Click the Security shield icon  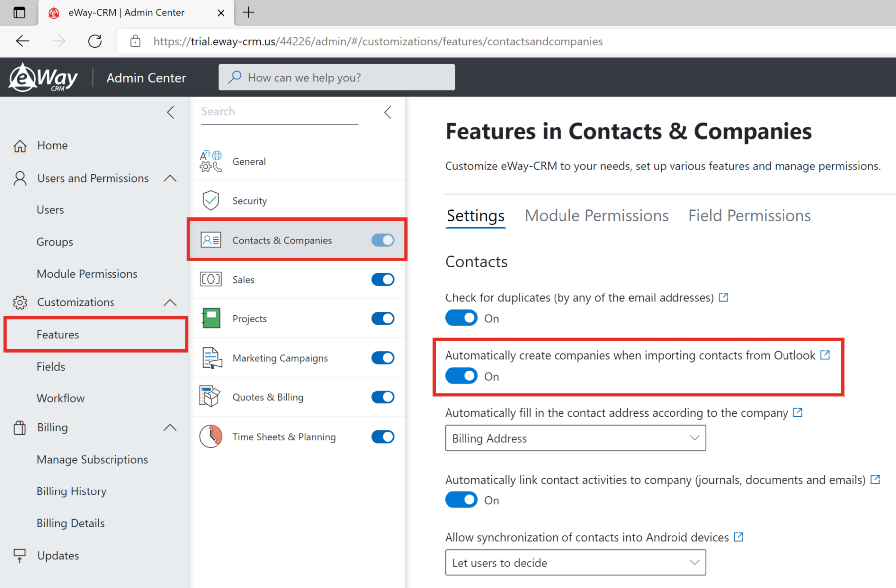click(211, 200)
